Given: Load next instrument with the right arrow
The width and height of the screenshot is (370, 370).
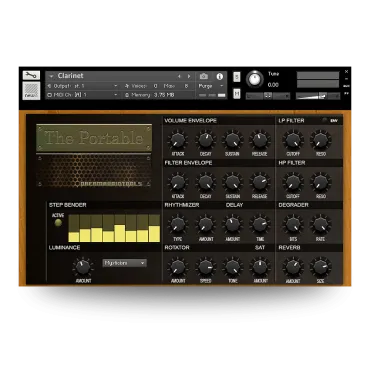Looking at the screenshot, I should [189, 76].
